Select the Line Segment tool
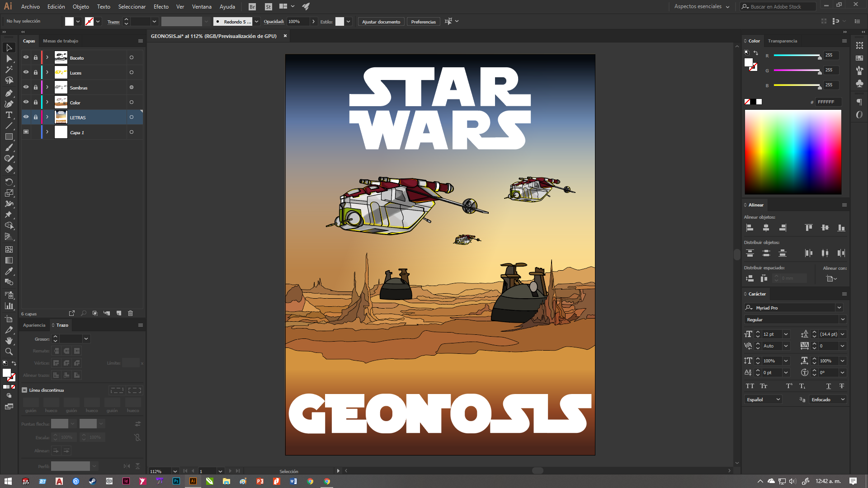The height and width of the screenshot is (488, 868). 9,126
